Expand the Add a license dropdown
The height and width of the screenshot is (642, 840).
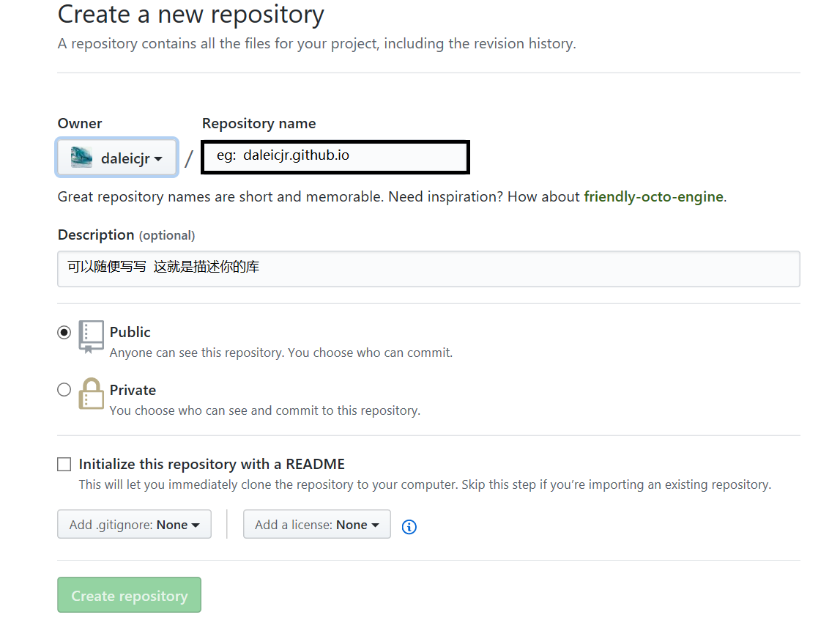(x=317, y=524)
